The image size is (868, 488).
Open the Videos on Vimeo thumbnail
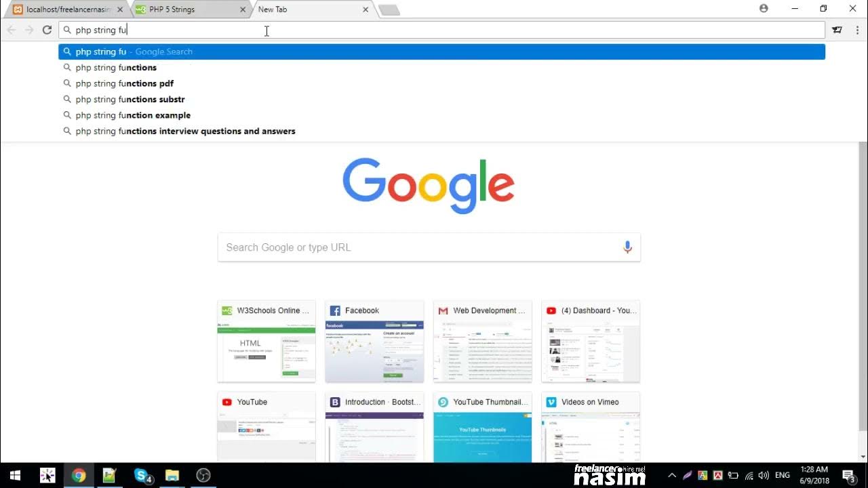click(x=591, y=427)
